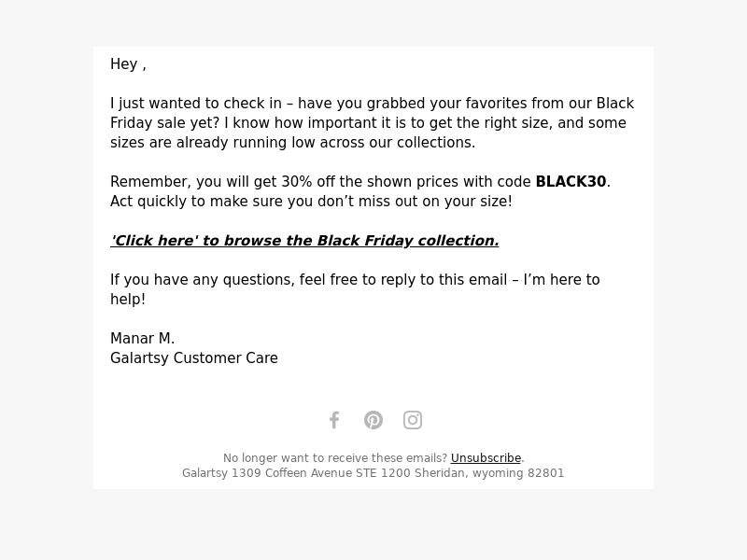Click the 'Hey ,' greeting line
Viewport: 747px width, 560px height.
point(128,63)
